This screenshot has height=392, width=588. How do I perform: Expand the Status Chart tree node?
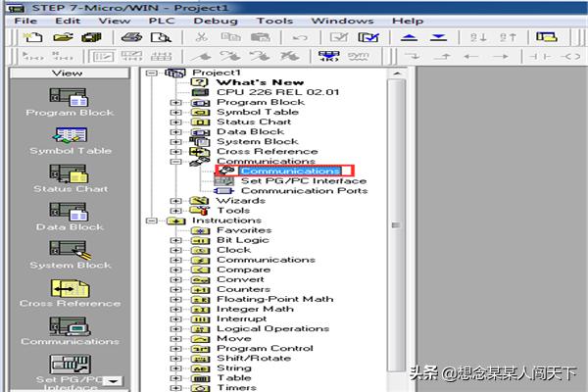point(175,122)
